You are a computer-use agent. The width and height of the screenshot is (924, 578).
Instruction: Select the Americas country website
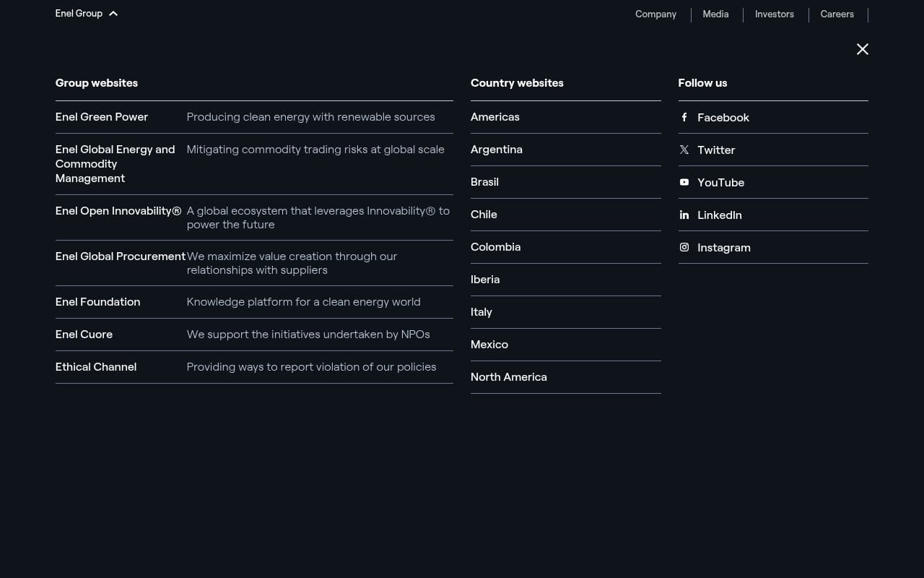pos(495,117)
